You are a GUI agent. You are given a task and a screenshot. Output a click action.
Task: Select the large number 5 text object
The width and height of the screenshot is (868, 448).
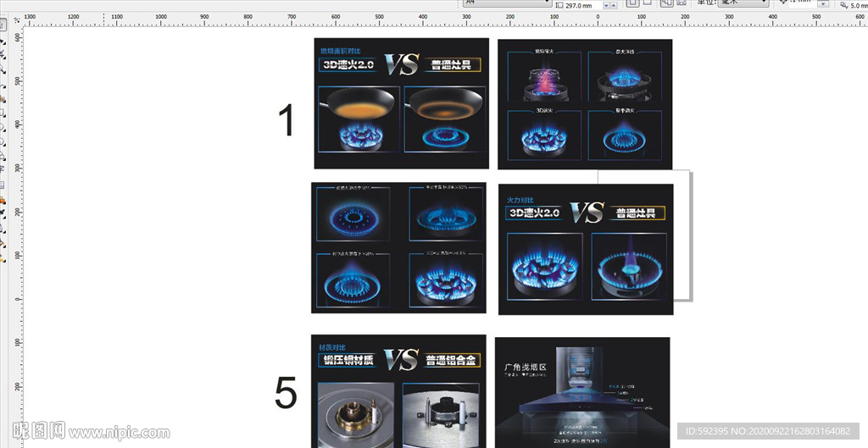click(286, 393)
